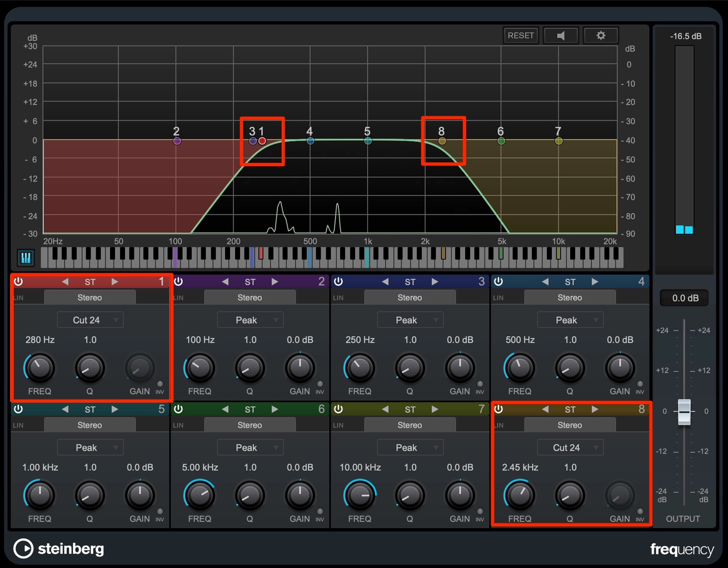This screenshot has width=728, height=568.
Task: Click the RESET button
Action: [521, 36]
